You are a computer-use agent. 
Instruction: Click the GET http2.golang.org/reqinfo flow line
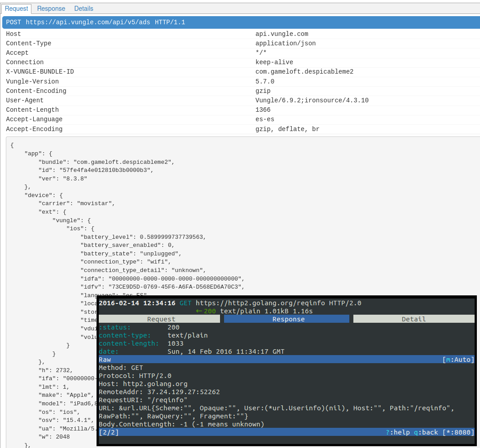(x=230, y=303)
